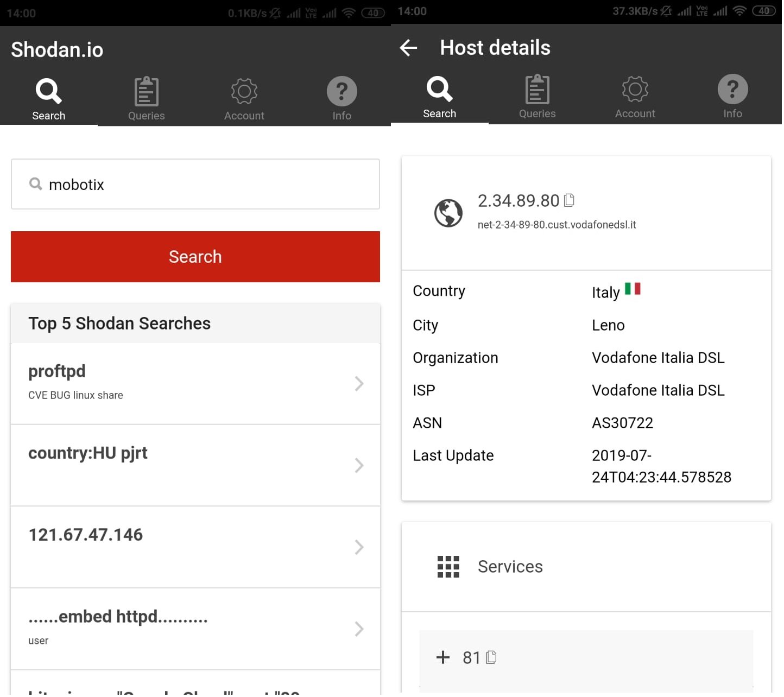Click the battery indicator on right phone
This screenshot has height=697, width=784.
click(764, 11)
